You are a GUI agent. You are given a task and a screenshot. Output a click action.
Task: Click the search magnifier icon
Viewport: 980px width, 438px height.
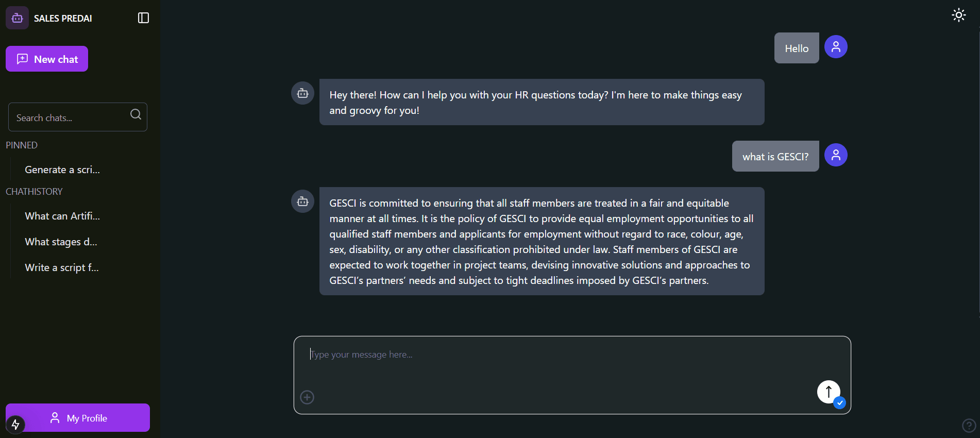click(136, 114)
